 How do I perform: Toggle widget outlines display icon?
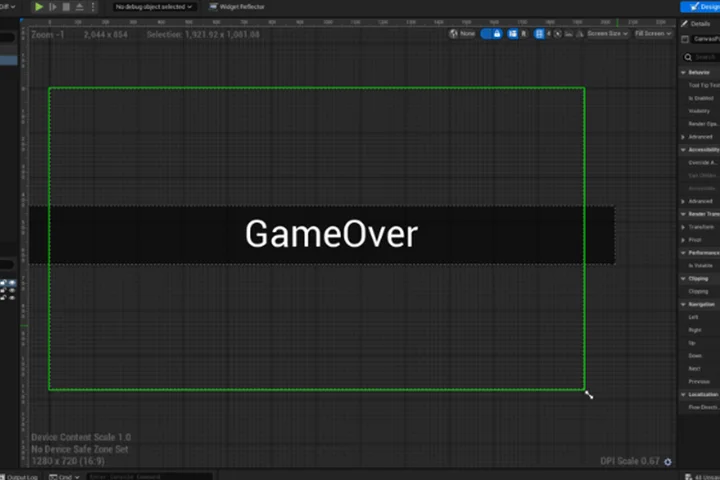(512, 34)
